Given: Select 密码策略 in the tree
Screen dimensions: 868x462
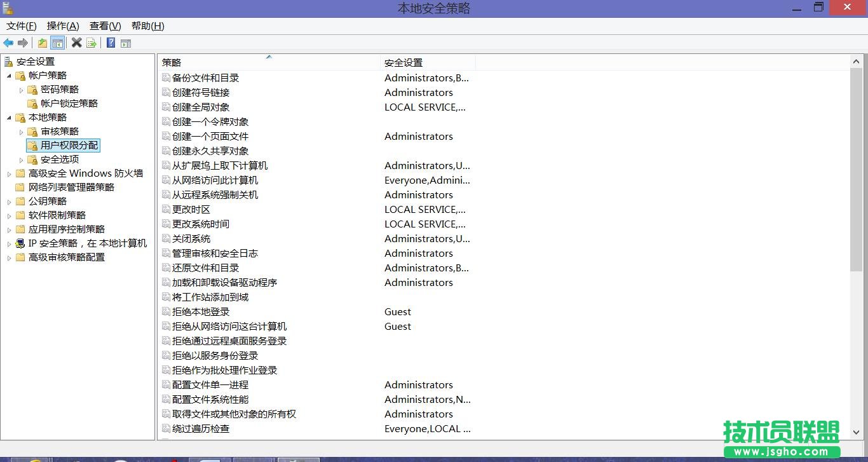Looking at the screenshot, I should (59, 90).
